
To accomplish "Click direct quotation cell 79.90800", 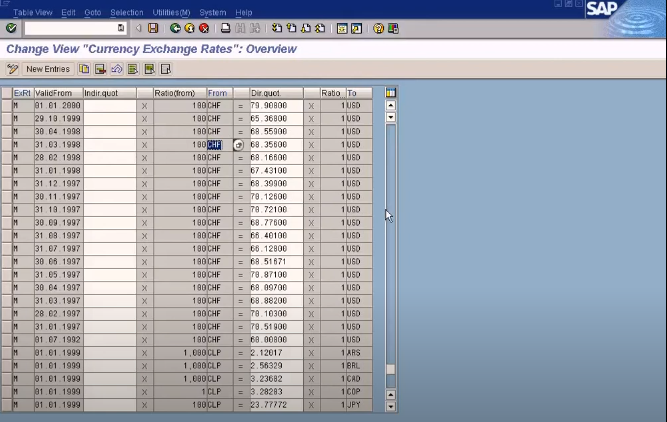I will click(276, 106).
